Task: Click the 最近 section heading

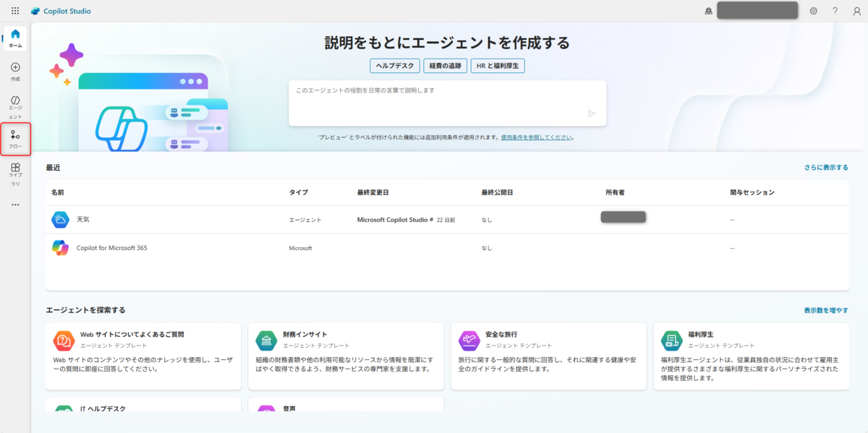Action: coord(53,168)
